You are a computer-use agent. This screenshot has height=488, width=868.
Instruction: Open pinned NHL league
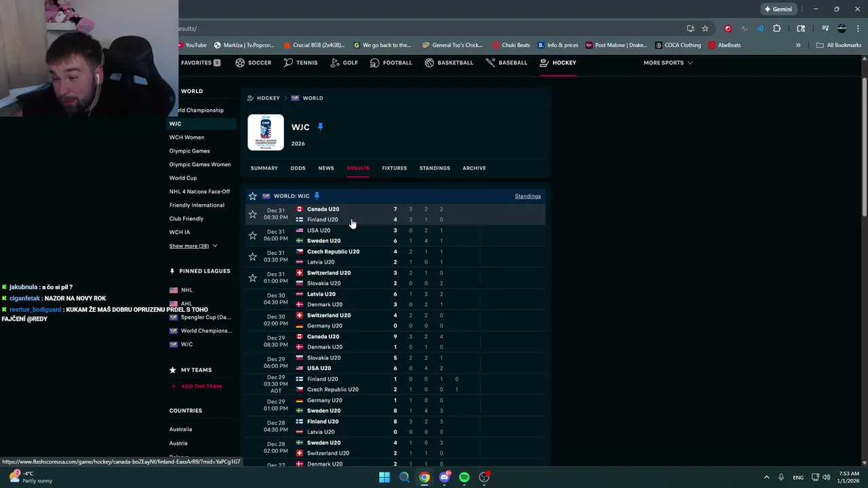[x=186, y=290]
